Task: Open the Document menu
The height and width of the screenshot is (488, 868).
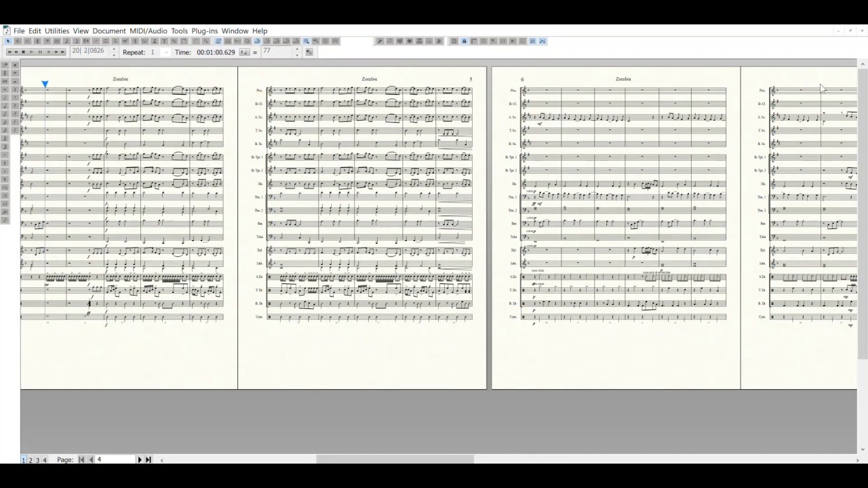Action: tap(109, 30)
